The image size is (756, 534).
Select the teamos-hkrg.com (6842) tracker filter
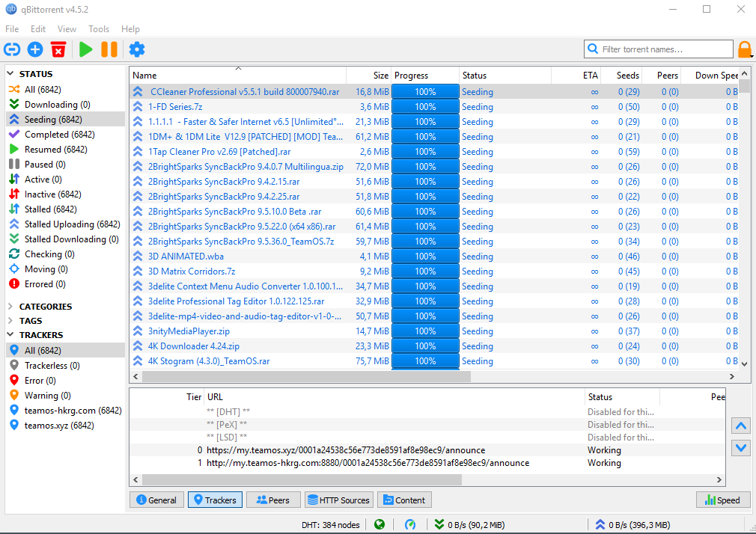coord(65,410)
